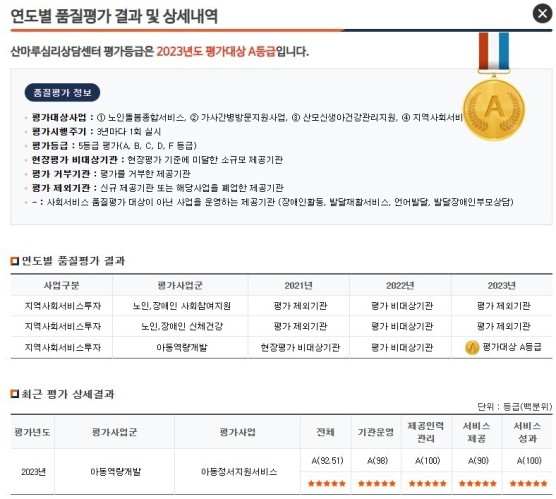The width and height of the screenshot is (556, 499).
Task: Click the 품질평가 정보 pill button
Action: [x=62, y=93]
